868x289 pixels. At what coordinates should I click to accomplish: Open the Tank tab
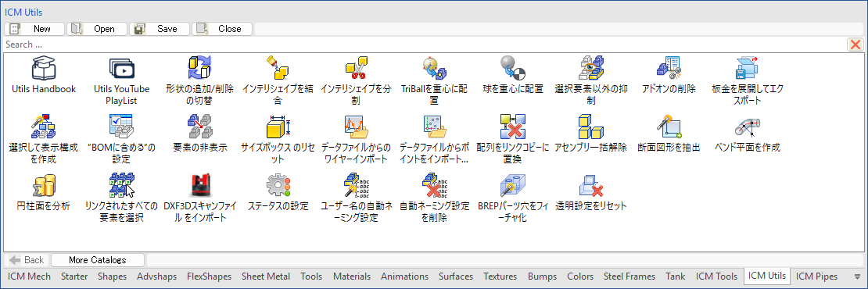tap(676, 277)
